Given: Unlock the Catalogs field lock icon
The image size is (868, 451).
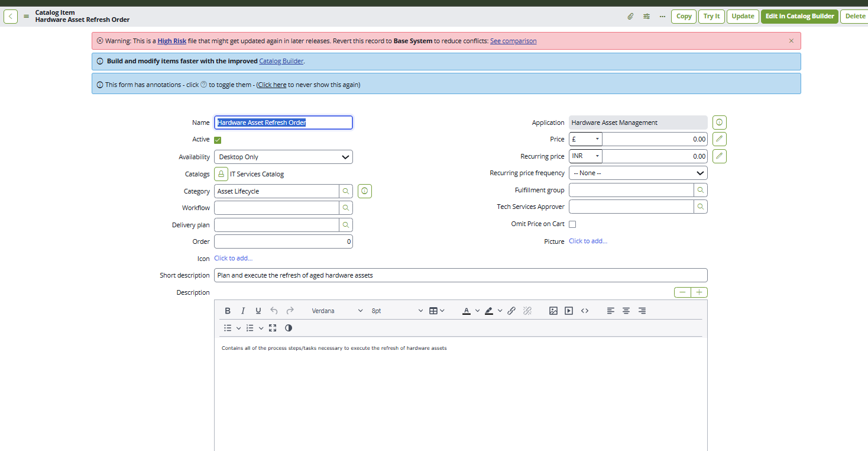Looking at the screenshot, I should 221,174.
